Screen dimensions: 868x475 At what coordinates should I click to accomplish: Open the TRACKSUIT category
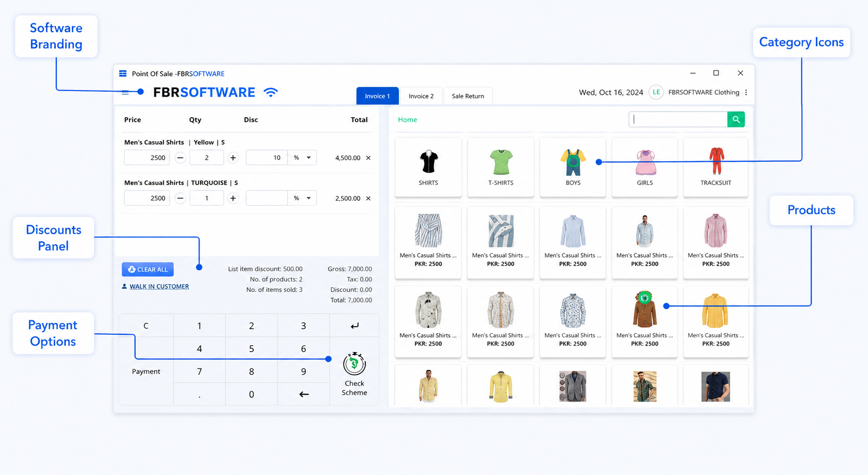[x=715, y=167]
